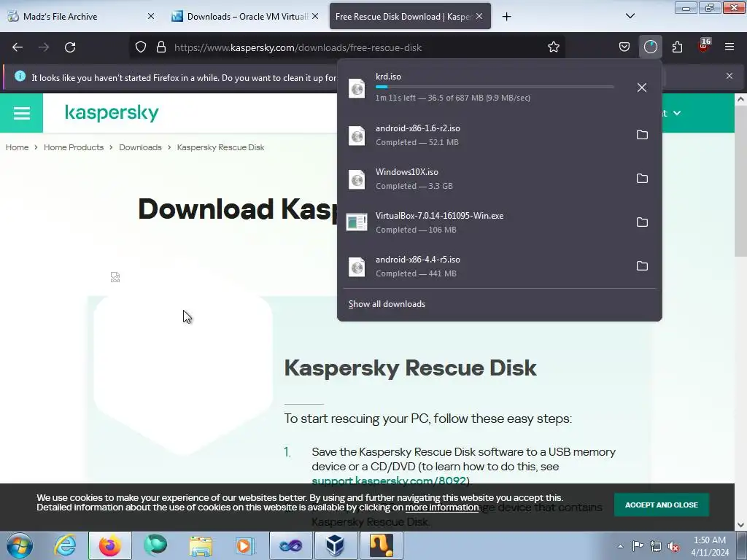
Task: Toggle the downloads progress toolbar button
Action: [x=650, y=47]
